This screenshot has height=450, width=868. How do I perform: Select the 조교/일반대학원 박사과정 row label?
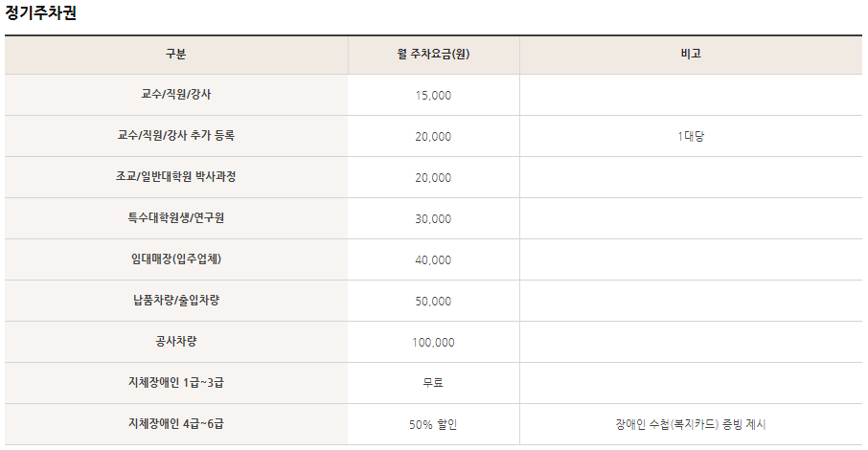pyautogui.click(x=176, y=177)
